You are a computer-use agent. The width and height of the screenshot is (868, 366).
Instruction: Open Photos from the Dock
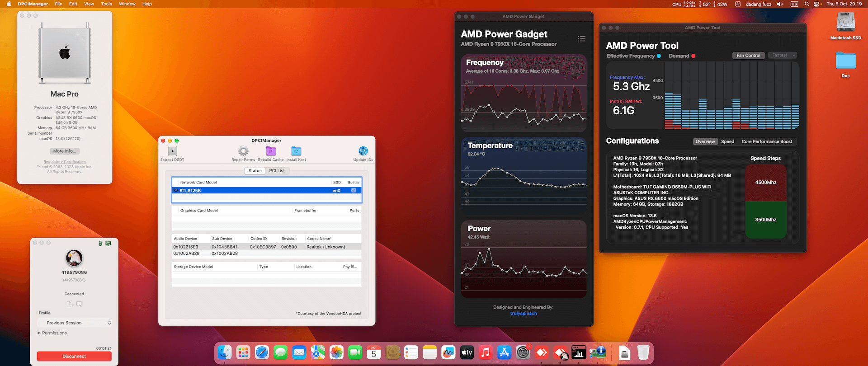pos(336,352)
